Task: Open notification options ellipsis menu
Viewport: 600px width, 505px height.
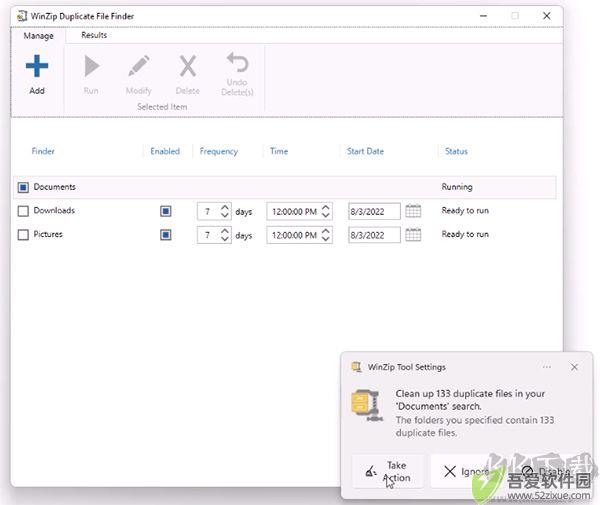Action: pyautogui.click(x=546, y=367)
